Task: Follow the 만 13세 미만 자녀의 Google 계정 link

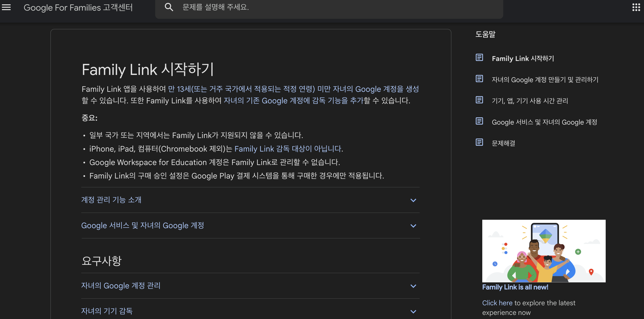Action: pos(293,89)
